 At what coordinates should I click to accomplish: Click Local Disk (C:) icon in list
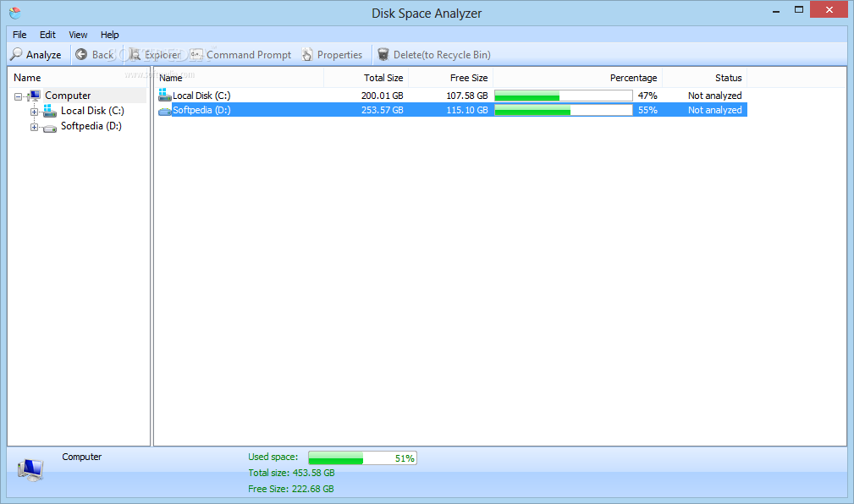coord(164,96)
